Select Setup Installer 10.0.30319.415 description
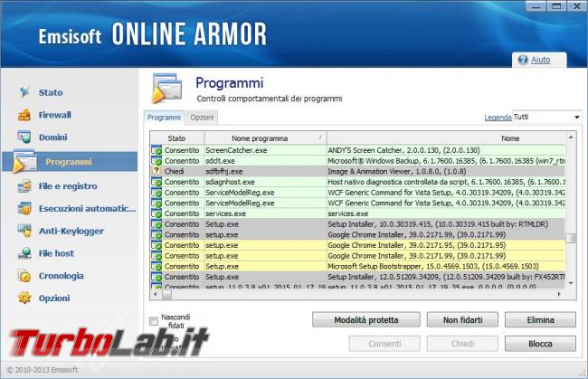588x379 pixels. [438, 224]
